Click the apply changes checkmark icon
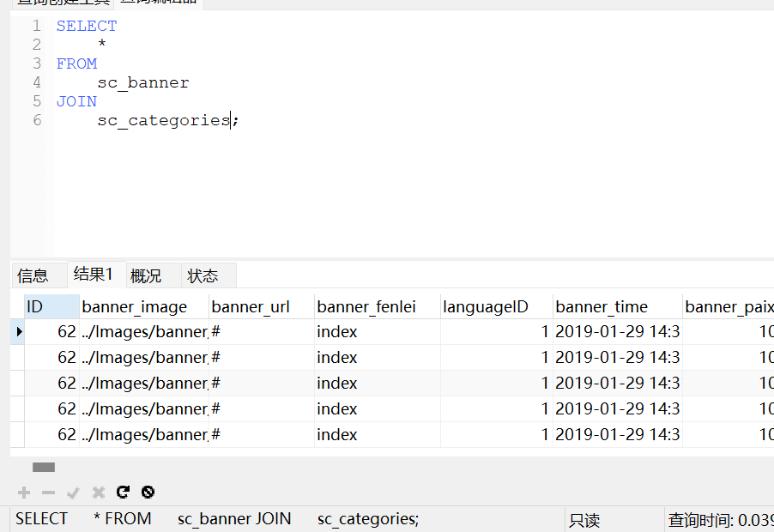The height and width of the screenshot is (532, 774). [x=74, y=493]
